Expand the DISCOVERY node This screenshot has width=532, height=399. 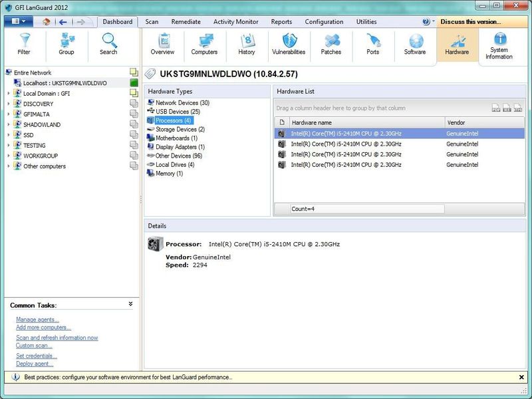click(x=9, y=104)
